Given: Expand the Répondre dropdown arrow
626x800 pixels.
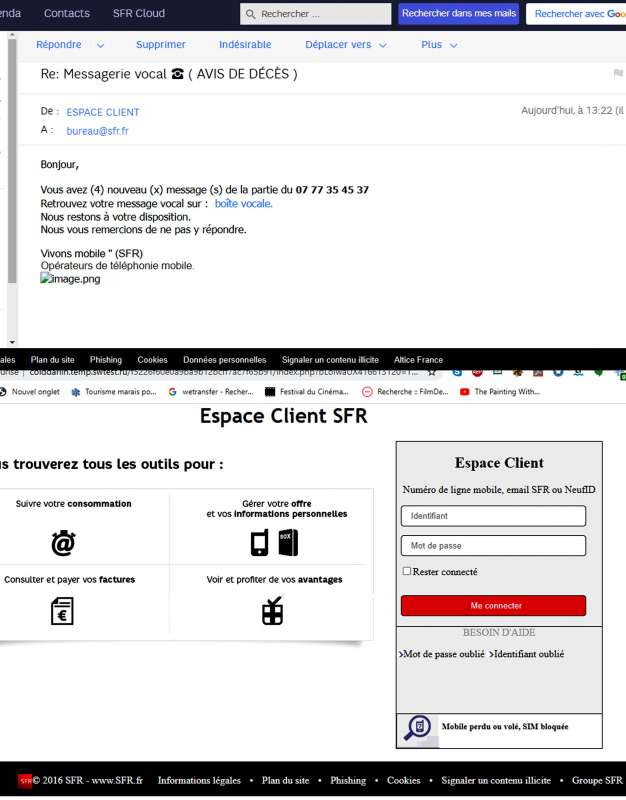Looking at the screenshot, I should 100,46.
